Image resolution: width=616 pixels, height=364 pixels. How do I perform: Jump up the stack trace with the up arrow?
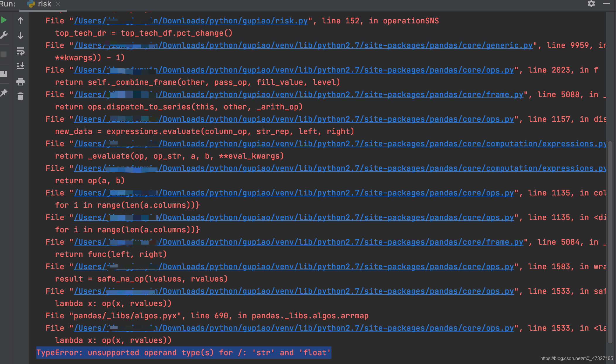[20, 20]
